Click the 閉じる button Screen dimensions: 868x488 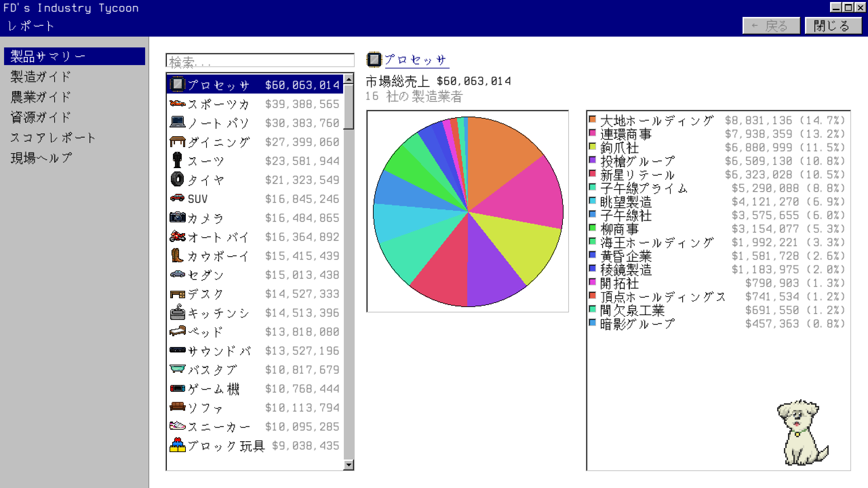[x=833, y=26]
